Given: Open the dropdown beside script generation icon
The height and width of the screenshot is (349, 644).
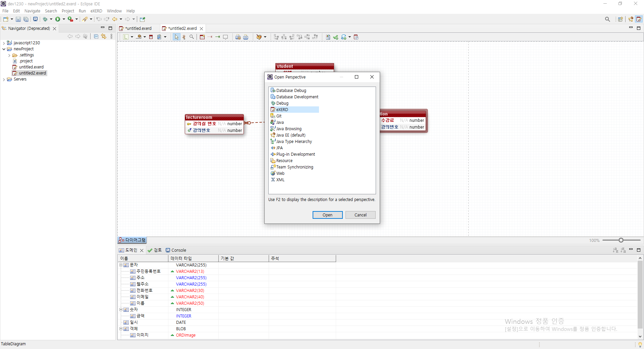Looking at the screenshot, I should pos(350,37).
